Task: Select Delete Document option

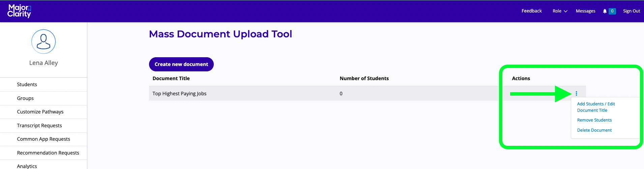Action: coord(594,130)
